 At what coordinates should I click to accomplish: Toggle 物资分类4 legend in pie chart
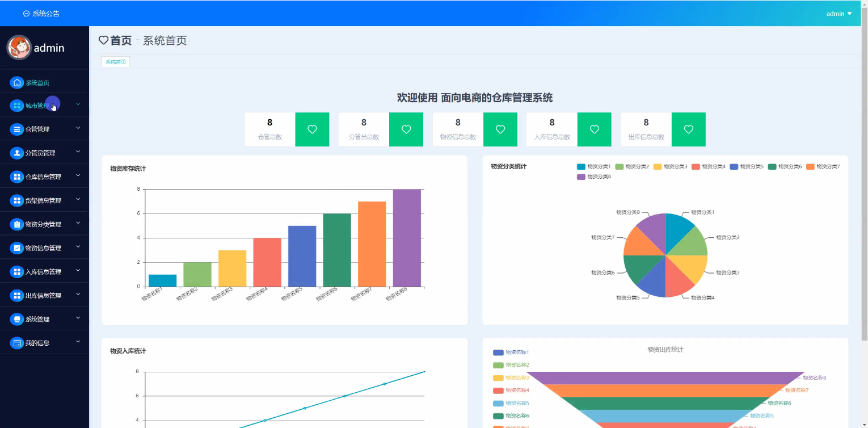click(709, 166)
